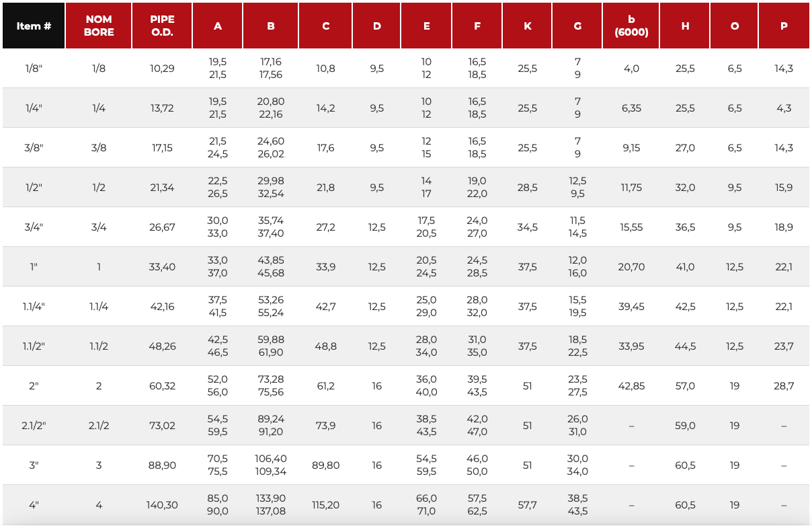This screenshot has height=526, width=812.
Task: Select K value 57,7
Action: pyautogui.click(x=528, y=505)
